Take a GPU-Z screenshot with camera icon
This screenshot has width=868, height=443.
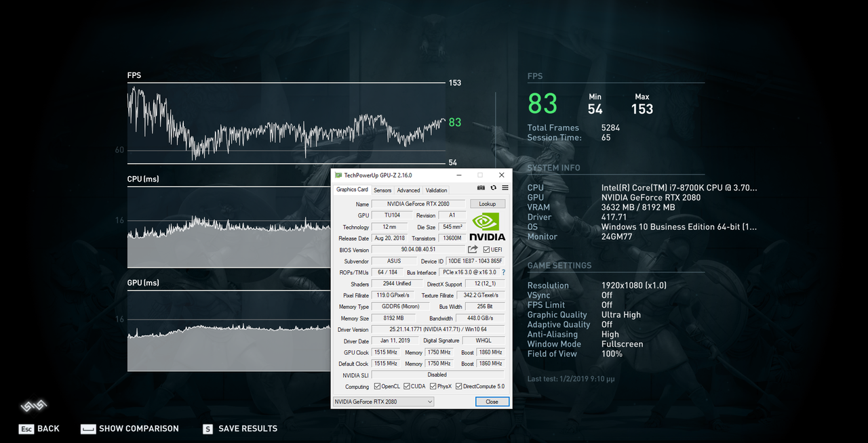481,188
